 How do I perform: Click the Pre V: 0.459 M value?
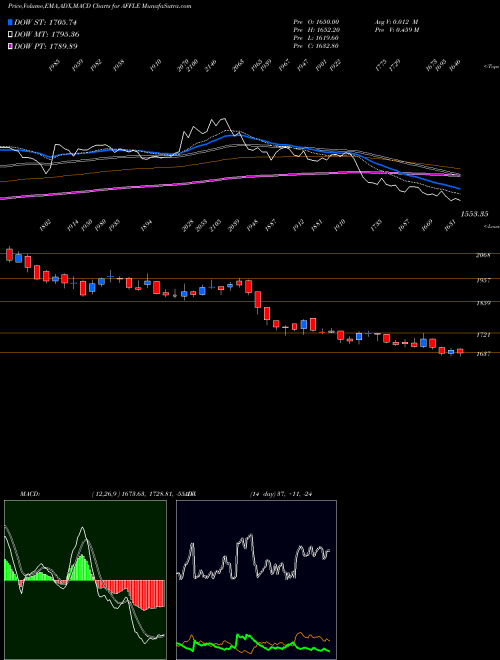pos(396,30)
